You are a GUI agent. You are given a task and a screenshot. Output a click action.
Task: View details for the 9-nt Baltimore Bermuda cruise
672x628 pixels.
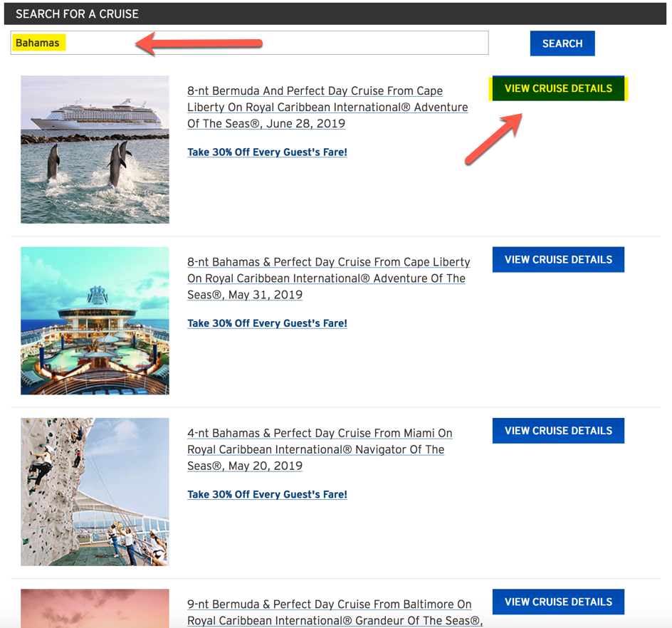pyautogui.click(x=558, y=602)
